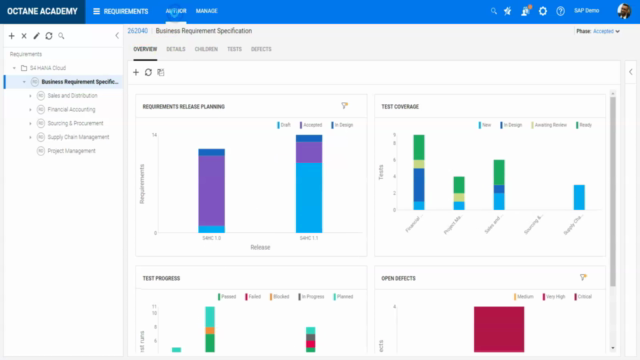Switch to the Overview tab
The image size is (640, 360).
point(145,49)
